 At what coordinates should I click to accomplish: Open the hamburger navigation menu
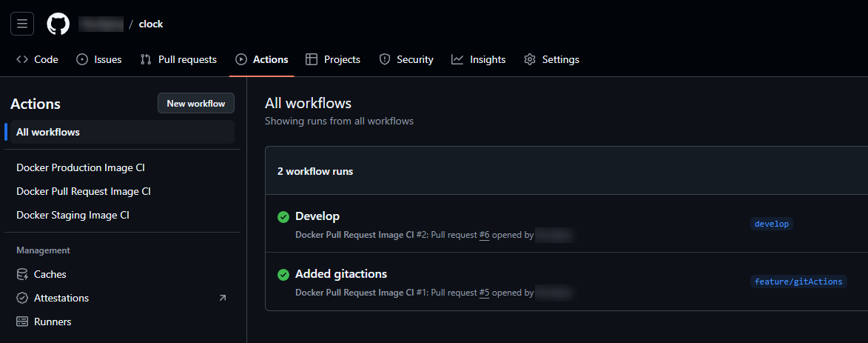click(x=22, y=24)
